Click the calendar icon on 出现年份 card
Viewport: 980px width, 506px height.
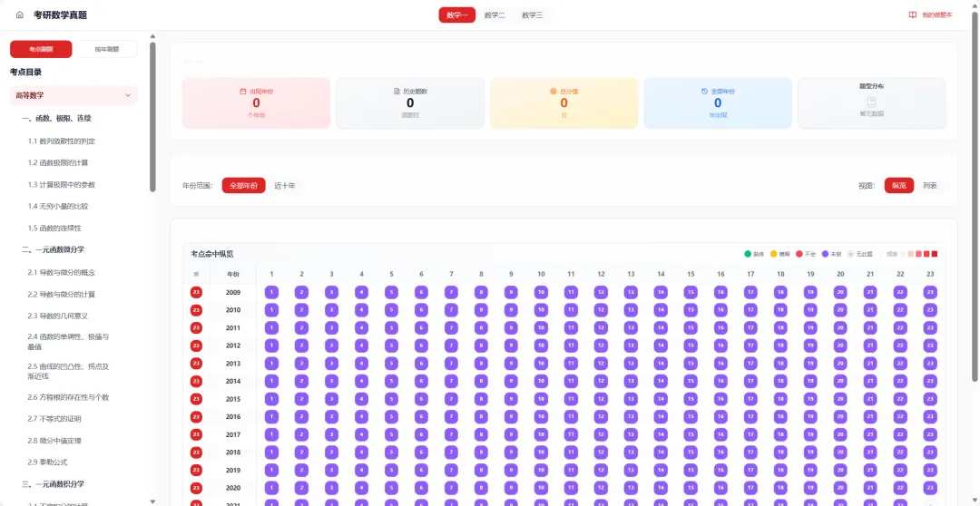[x=243, y=92]
